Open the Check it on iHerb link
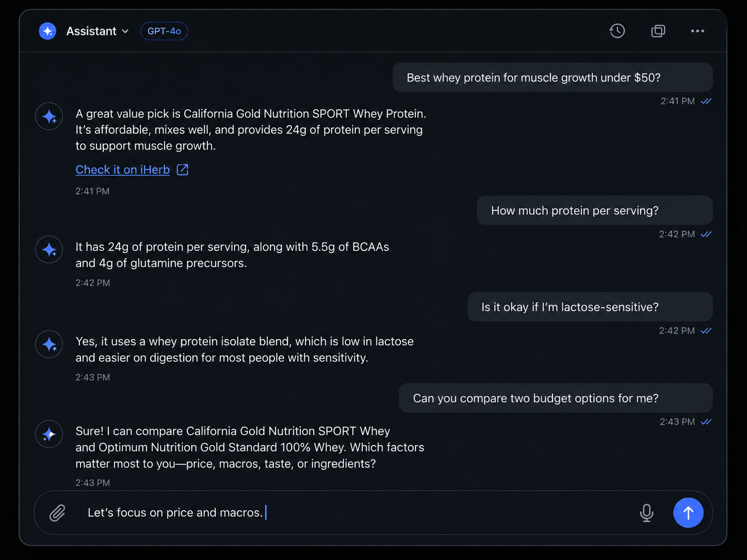 (123, 170)
